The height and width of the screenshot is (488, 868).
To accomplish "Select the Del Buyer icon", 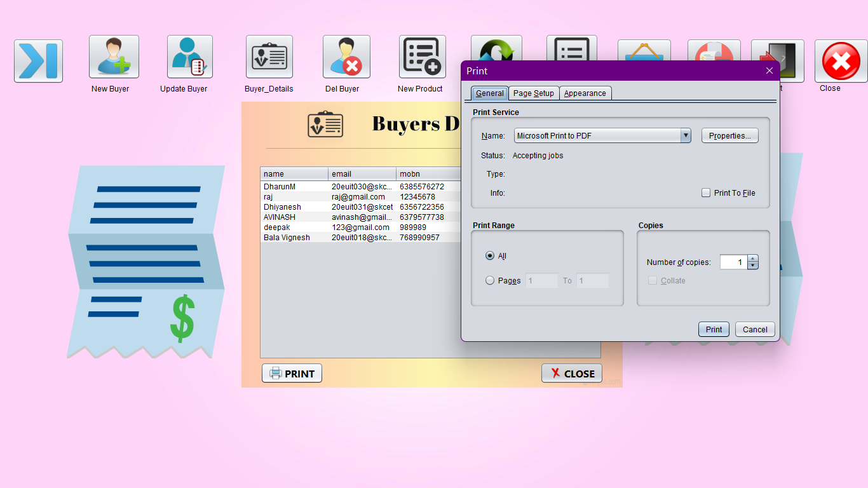I will click(346, 57).
